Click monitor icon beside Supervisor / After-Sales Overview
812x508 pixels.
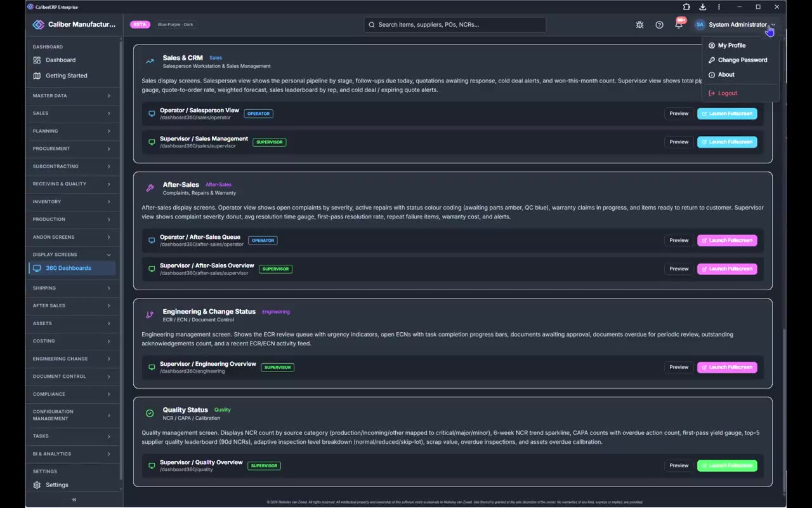tap(152, 269)
